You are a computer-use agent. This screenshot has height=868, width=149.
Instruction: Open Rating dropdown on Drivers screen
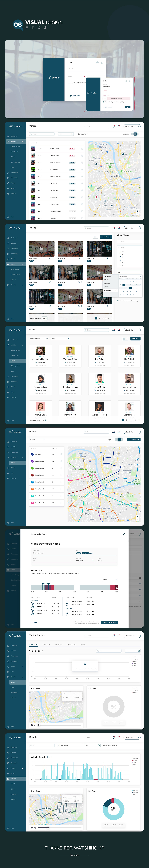[61, 339]
